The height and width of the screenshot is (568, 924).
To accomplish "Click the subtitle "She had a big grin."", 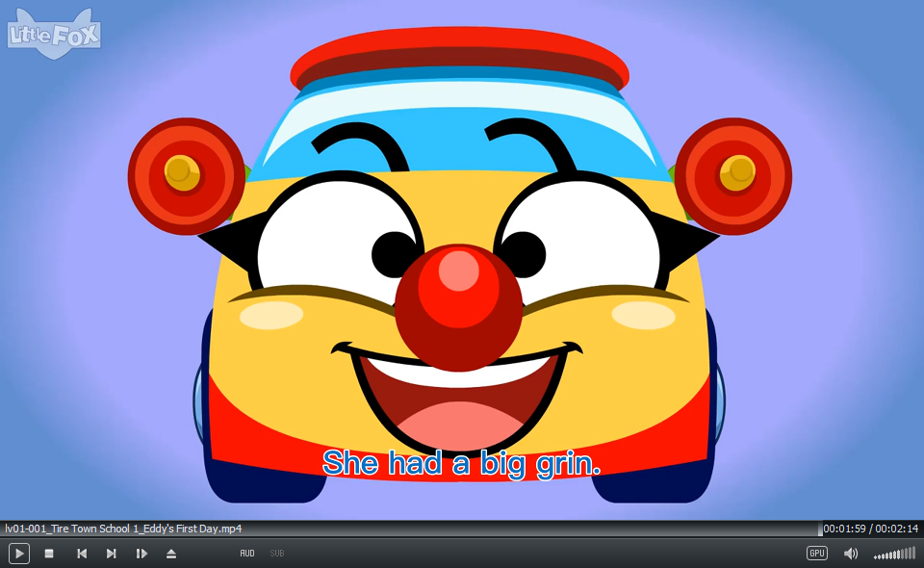I will point(461,463).
